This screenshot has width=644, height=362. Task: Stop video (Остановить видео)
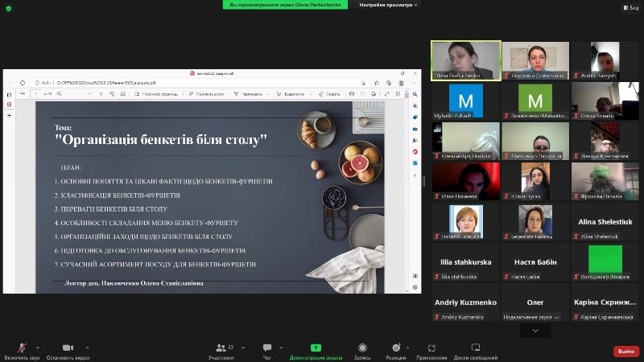[x=68, y=352]
